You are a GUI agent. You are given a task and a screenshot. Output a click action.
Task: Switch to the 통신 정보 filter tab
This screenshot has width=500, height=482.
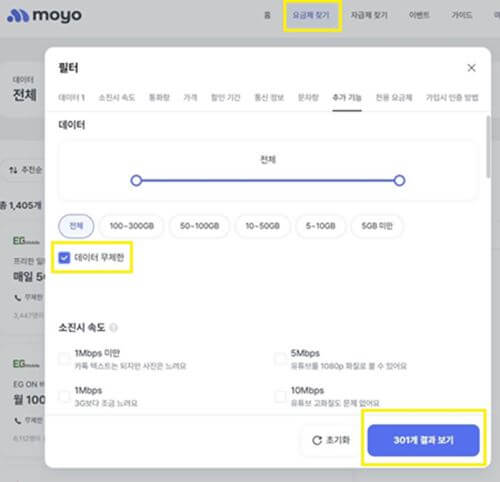pyautogui.click(x=269, y=98)
